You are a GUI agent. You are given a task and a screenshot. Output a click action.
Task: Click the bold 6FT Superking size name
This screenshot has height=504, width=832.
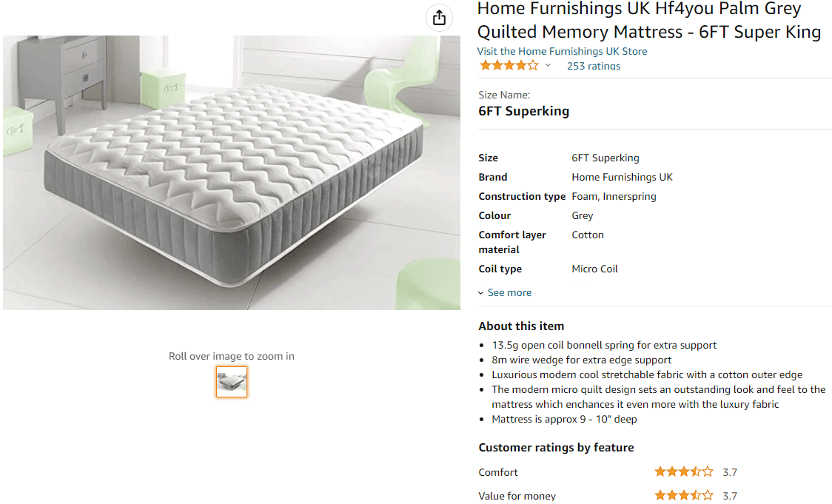point(523,111)
